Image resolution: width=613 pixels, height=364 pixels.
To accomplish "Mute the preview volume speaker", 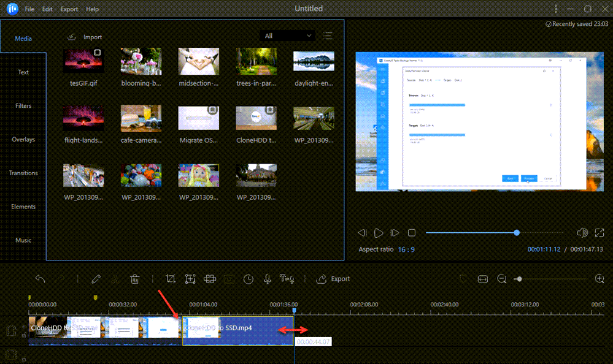I will [x=582, y=233].
